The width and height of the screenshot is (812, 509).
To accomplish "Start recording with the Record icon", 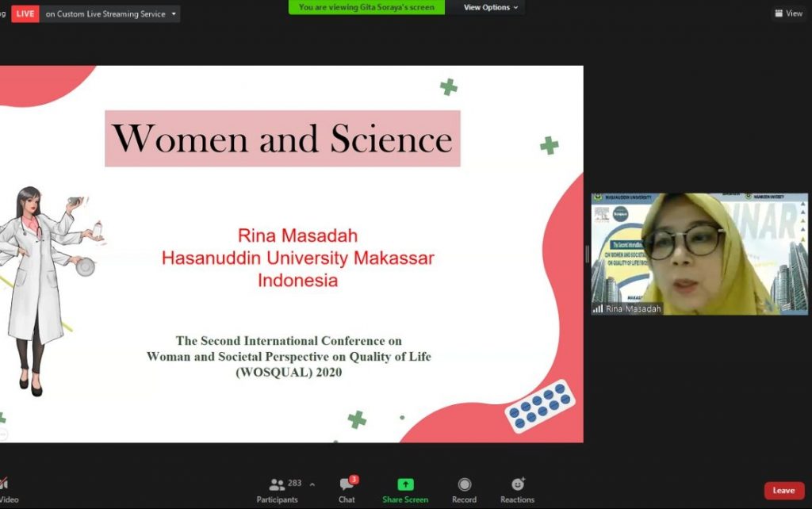I will click(x=465, y=484).
